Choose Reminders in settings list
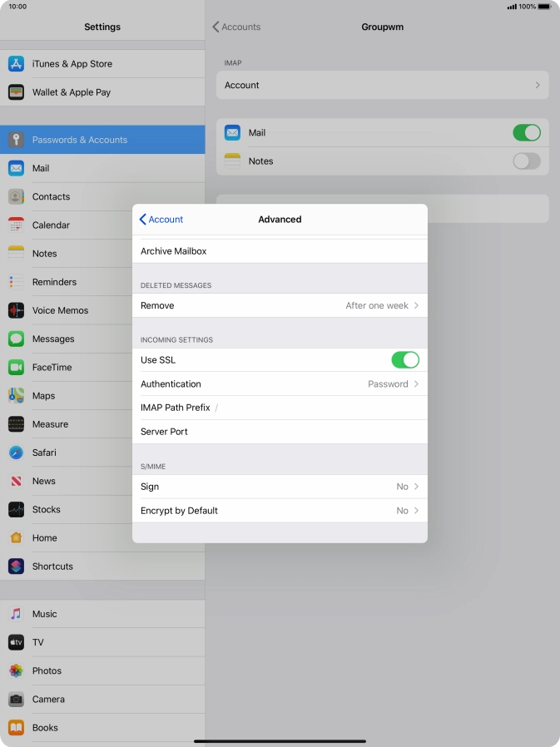The height and width of the screenshot is (747, 560). [x=54, y=282]
